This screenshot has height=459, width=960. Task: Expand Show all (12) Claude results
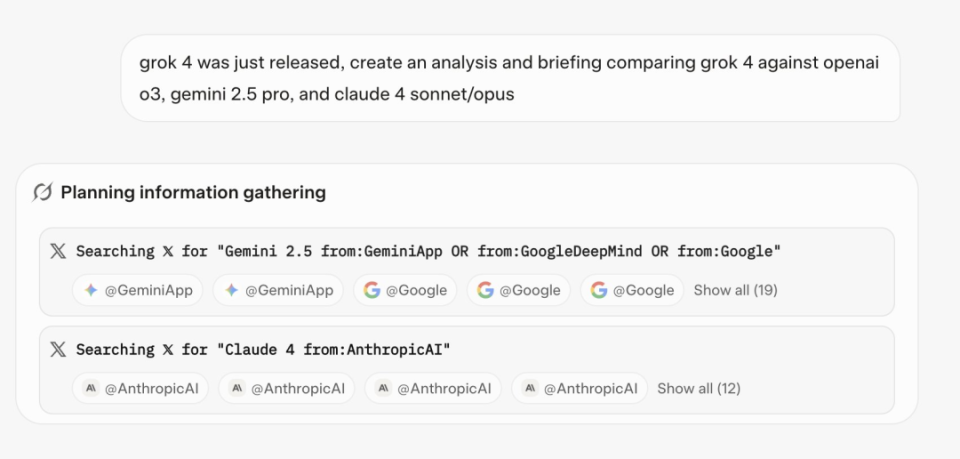click(x=699, y=389)
